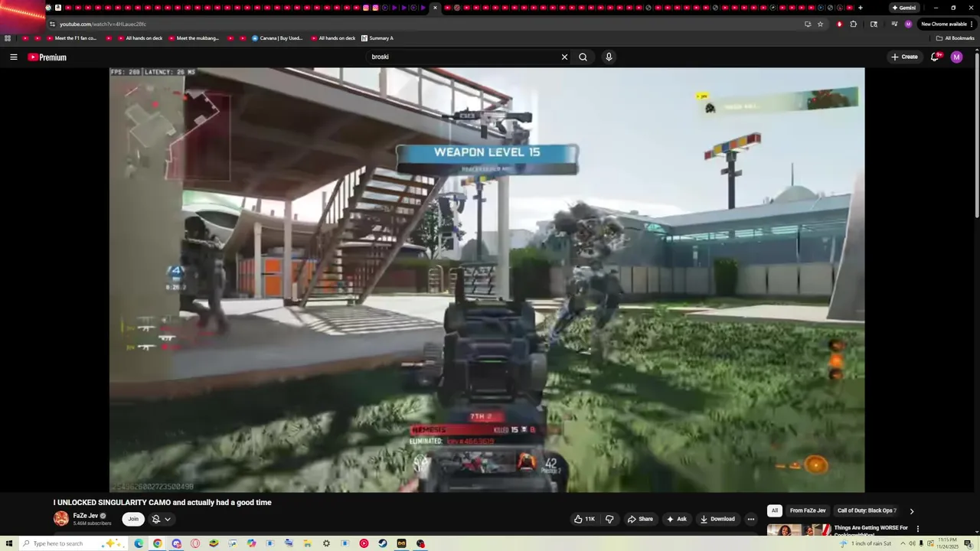Pause the video by clicking the player
The height and width of the screenshot is (551, 980).
(487, 279)
